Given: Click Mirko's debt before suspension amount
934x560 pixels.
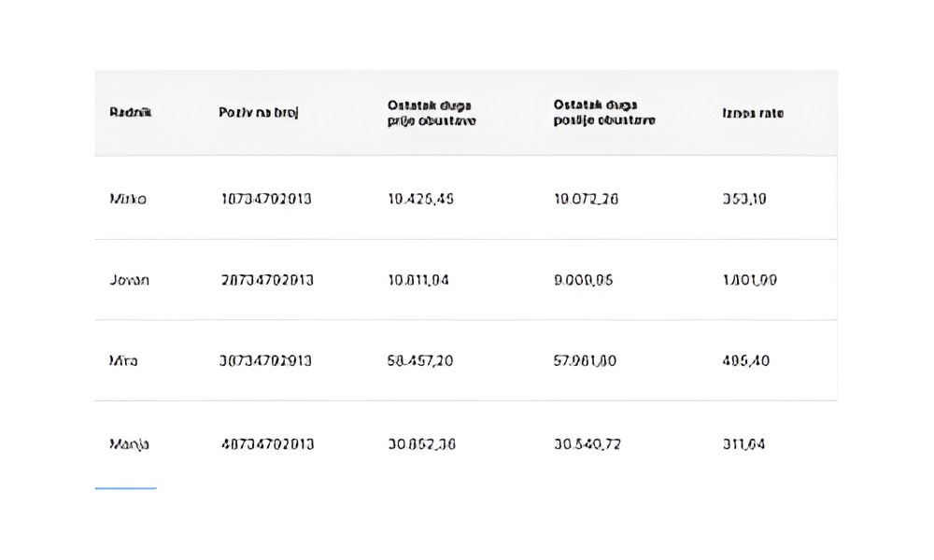Looking at the screenshot, I should pyautogui.click(x=420, y=199).
